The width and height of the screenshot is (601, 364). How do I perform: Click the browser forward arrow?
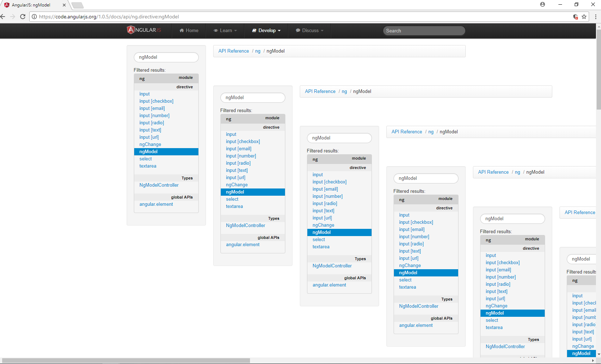coord(13,17)
